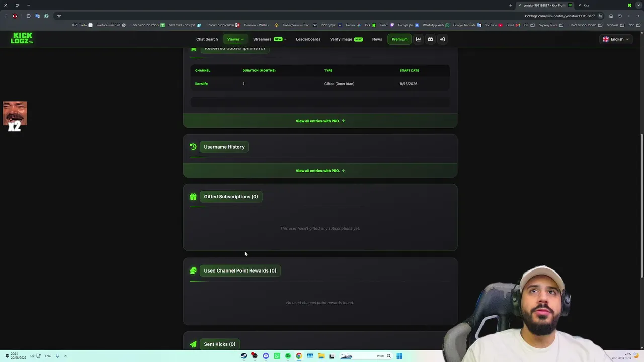Click the TYPE column header
The width and height of the screenshot is (644, 362).
(328, 71)
